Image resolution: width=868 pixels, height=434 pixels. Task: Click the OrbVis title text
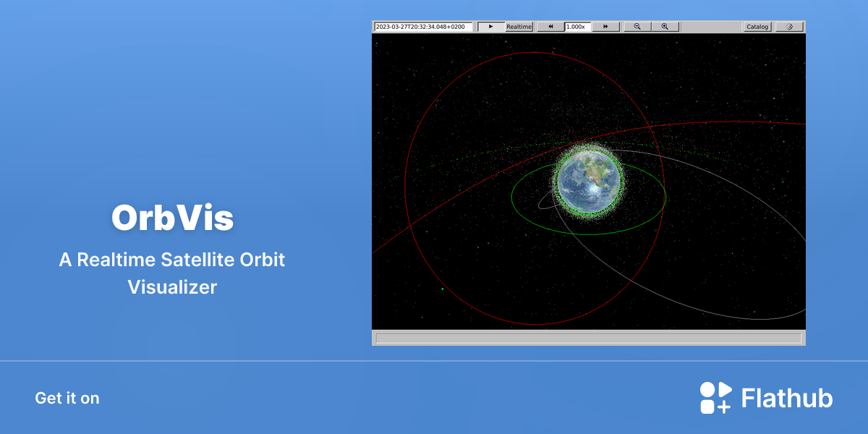coord(172,218)
